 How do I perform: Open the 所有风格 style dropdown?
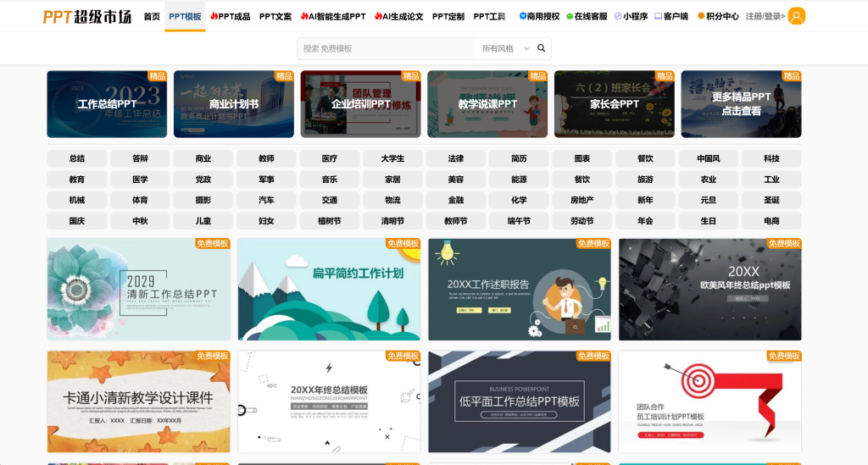505,48
